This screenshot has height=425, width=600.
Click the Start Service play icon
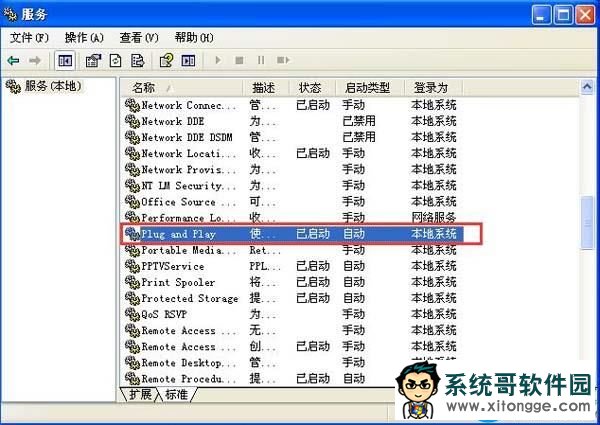[x=219, y=60]
